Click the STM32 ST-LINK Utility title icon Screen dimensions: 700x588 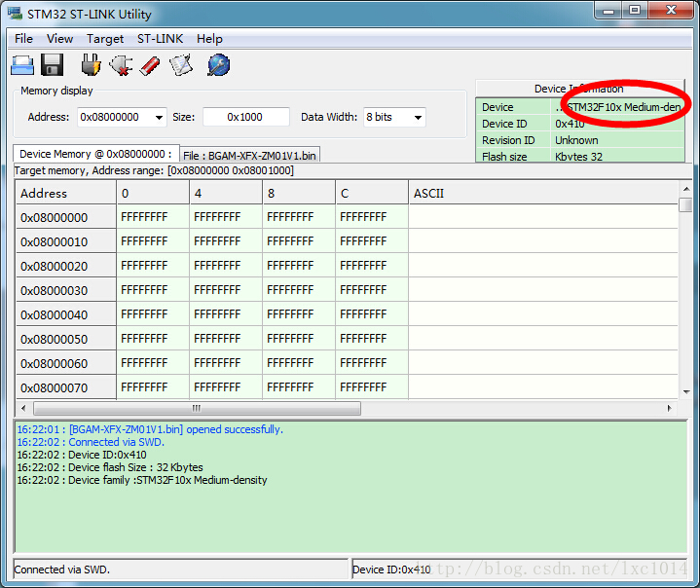pyautogui.click(x=15, y=14)
